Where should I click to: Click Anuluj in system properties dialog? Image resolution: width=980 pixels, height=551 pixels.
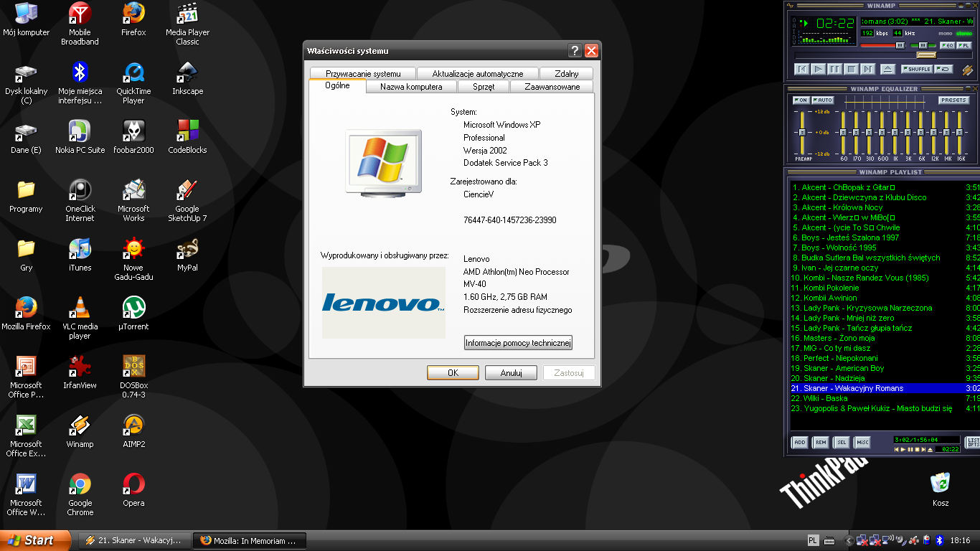coord(511,373)
